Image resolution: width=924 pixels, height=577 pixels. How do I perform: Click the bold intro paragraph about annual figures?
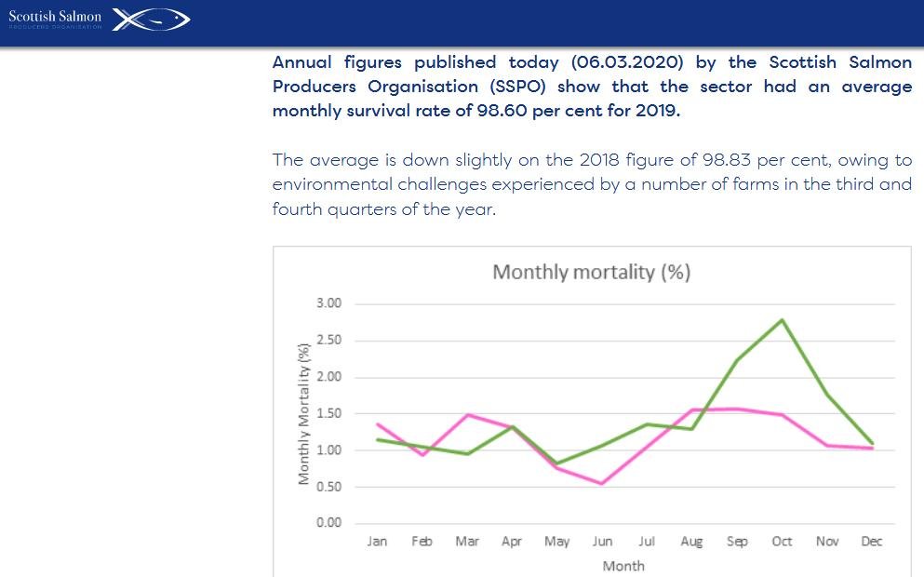point(592,87)
